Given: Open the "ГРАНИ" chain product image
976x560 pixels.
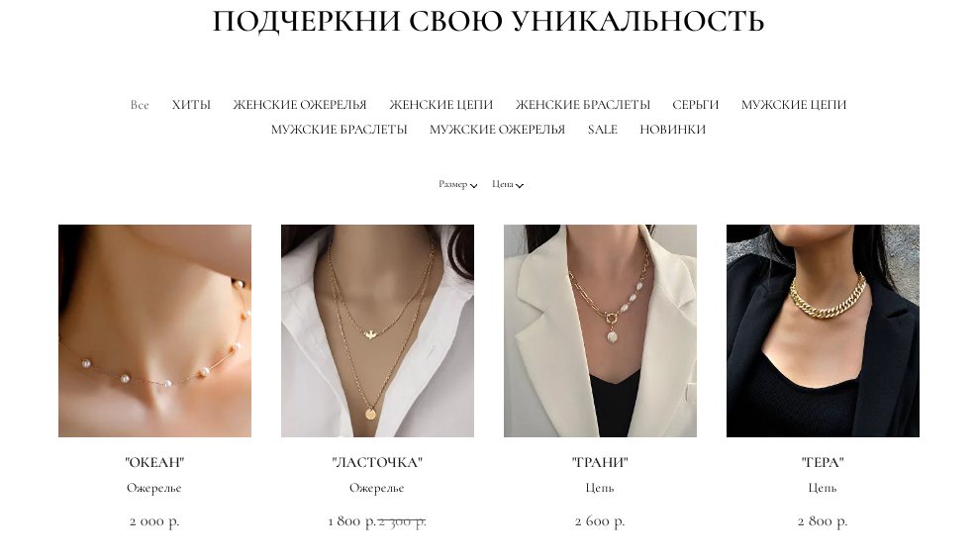Looking at the screenshot, I should (600, 331).
